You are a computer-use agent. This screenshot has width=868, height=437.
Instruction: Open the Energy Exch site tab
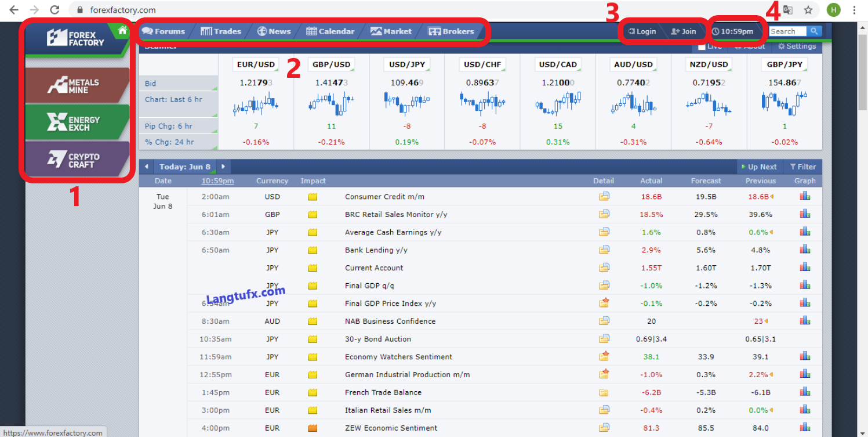pos(77,122)
